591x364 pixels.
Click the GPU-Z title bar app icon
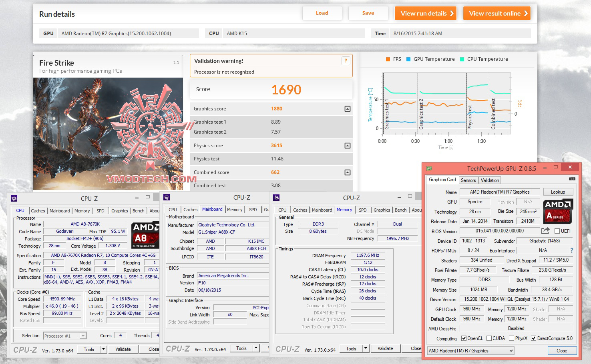[x=429, y=168]
